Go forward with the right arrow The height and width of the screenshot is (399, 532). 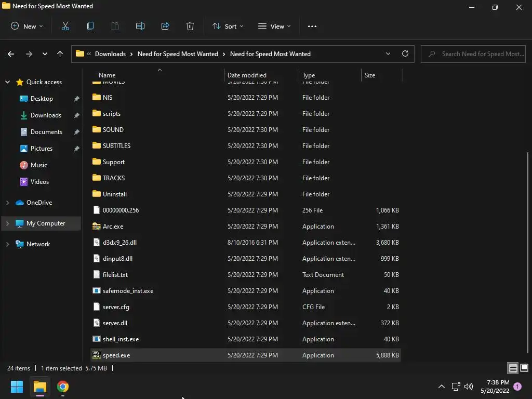point(29,54)
